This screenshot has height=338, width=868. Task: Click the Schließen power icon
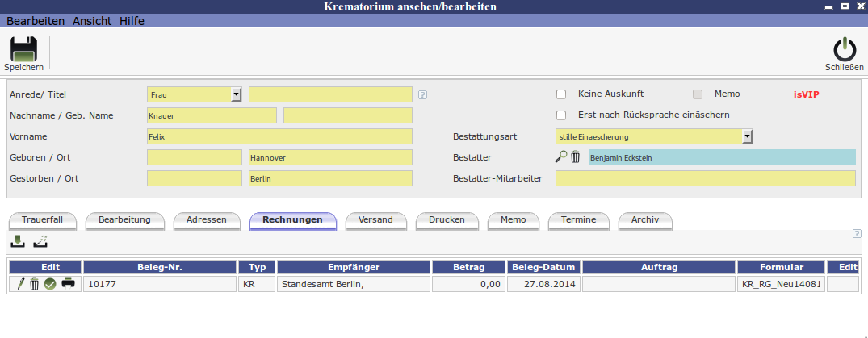(x=844, y=49)
